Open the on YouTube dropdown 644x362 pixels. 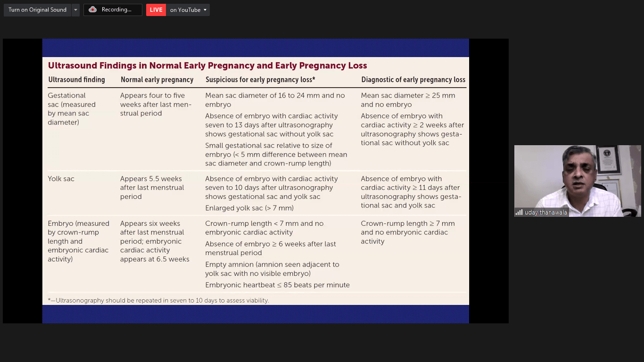coord(188,10)
